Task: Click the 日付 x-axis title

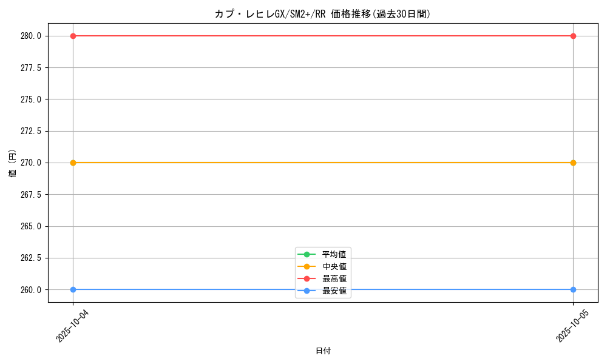Action: (x=323, y=351)
